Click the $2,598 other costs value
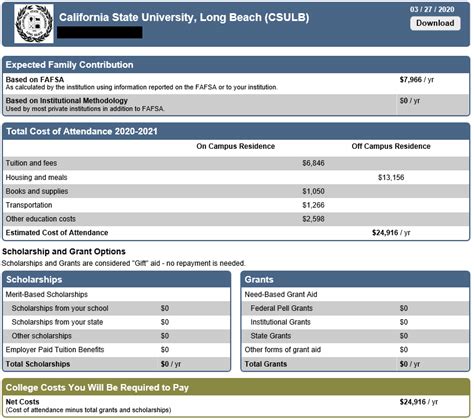 coord(313,219)
